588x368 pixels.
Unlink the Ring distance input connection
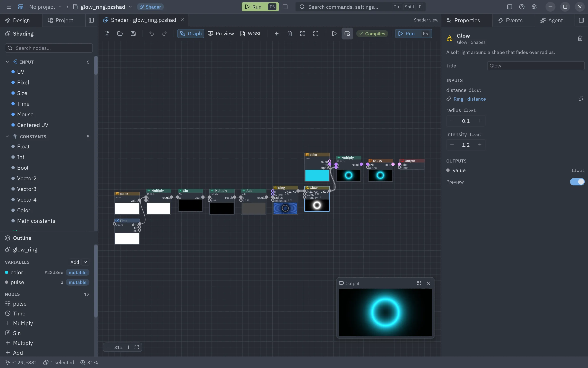point(581,99)
